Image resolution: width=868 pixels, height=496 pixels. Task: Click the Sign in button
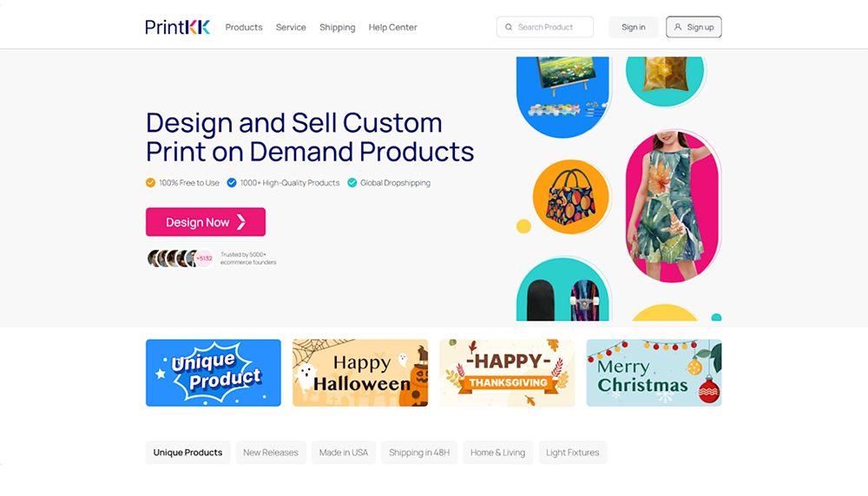coord(634,27)
